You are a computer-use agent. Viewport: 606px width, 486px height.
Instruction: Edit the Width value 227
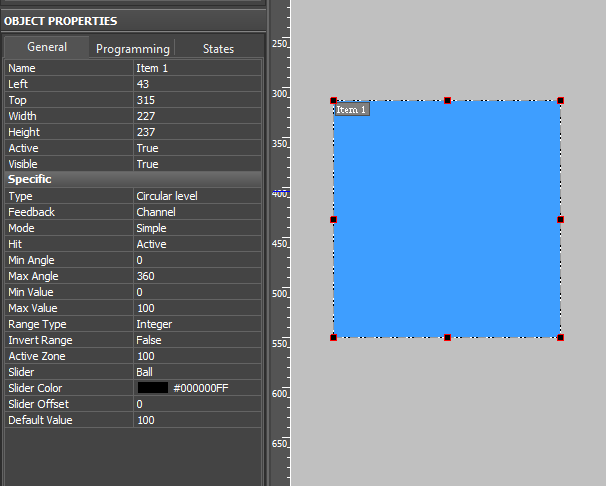[x=196, y=116]
